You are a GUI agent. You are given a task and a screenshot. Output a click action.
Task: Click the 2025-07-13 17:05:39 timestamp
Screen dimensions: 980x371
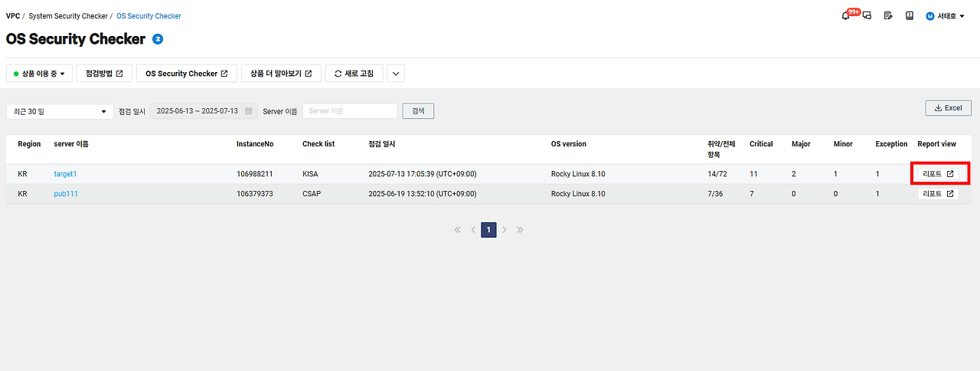pyautogui.click(x=424, y=174)
